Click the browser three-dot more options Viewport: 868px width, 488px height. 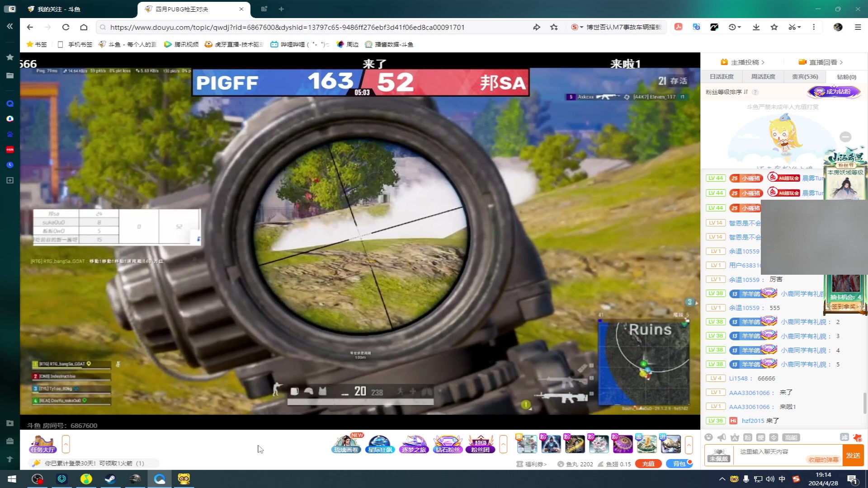coord(814,27)
